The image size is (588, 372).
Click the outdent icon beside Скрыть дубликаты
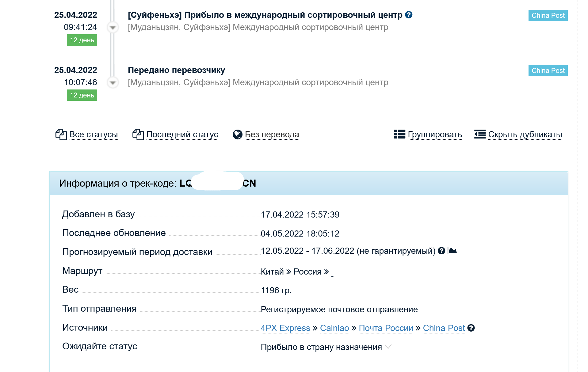tap(480, 134)
